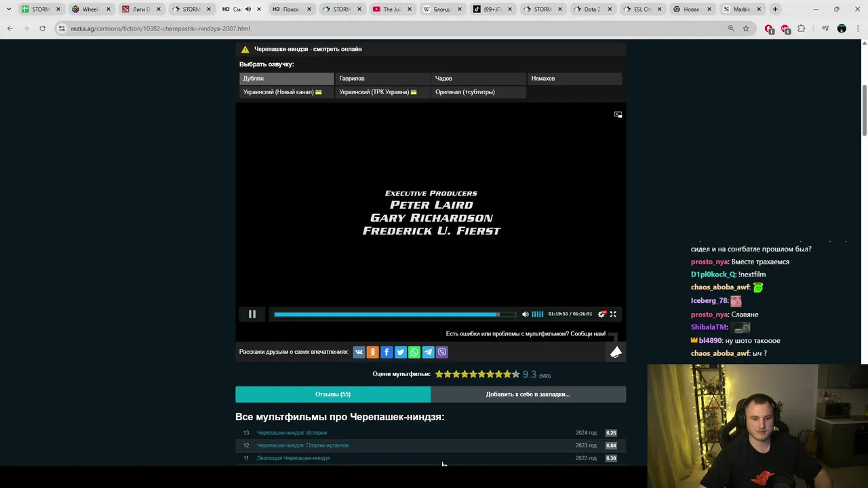Screen dimensions: 868x488
Task: Open the Chrome profile avatar
Action: 842,28
